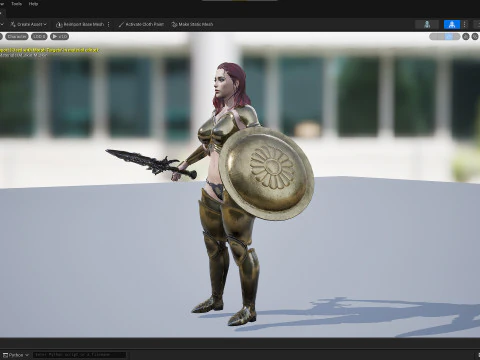Select the highlighted blue Mesh mode icon
Image resolution: width=480 pixels, height=360 pixels.
(452, 24)
